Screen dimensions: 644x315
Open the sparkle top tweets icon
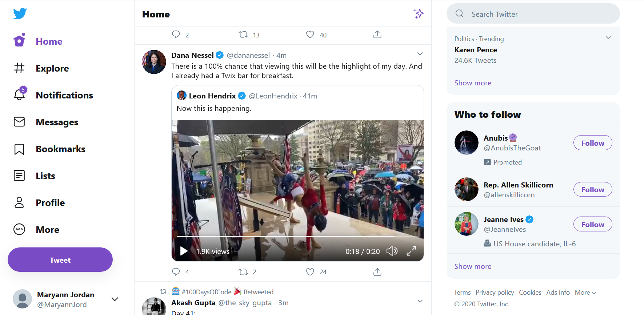point(419,14)
